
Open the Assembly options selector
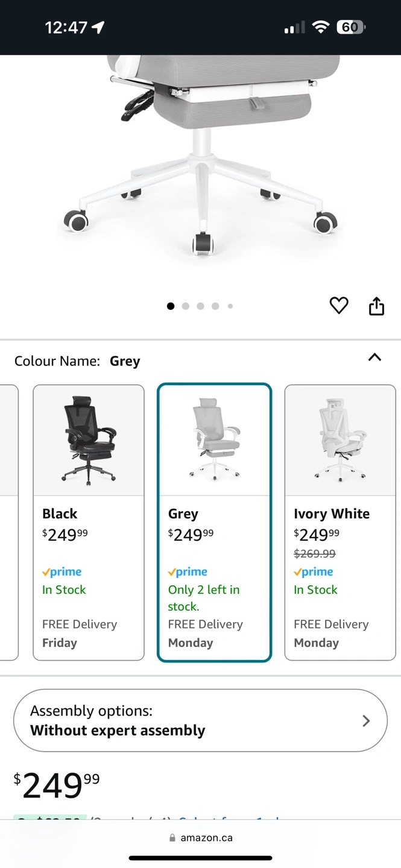(x=200, y=720)
